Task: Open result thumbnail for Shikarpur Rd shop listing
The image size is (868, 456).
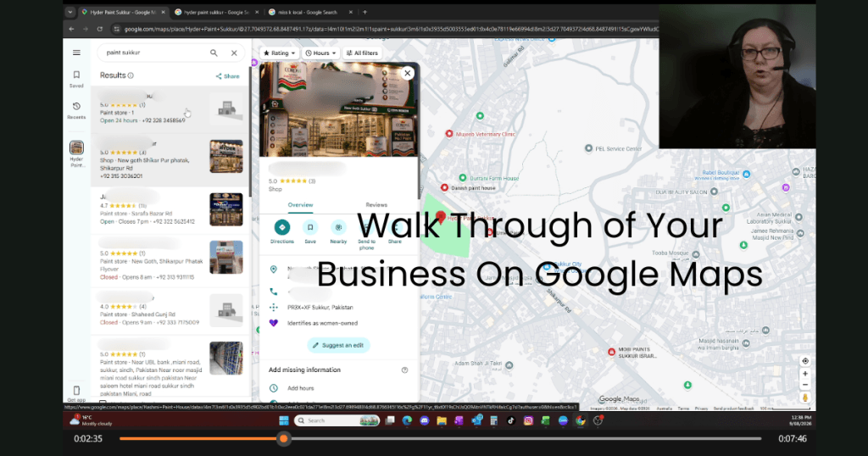Action: [225, 156]
